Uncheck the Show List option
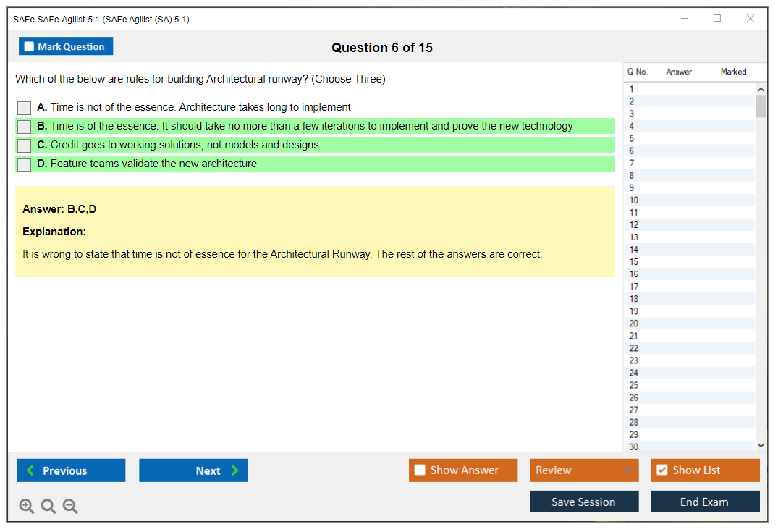 coord(661,470)
